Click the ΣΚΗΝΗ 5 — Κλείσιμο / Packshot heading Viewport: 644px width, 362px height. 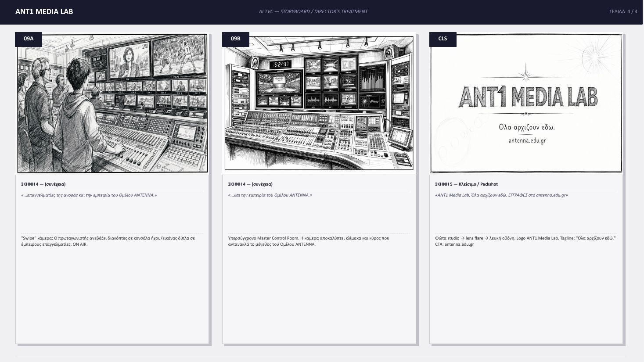coord(466,184)
